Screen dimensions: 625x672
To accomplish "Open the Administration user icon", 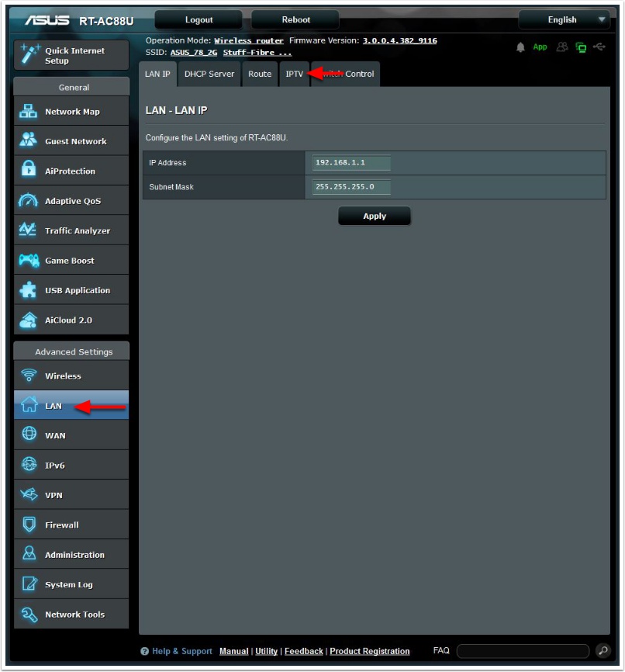I will pos(29,553).
